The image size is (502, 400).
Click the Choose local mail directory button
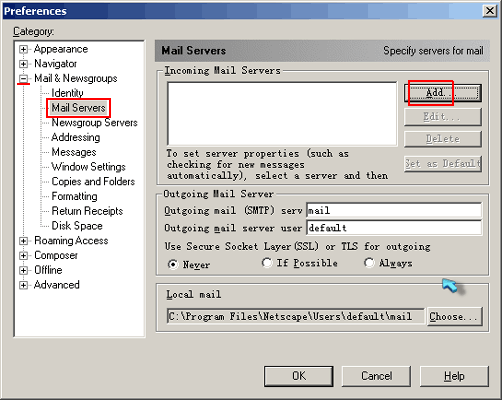454,316
